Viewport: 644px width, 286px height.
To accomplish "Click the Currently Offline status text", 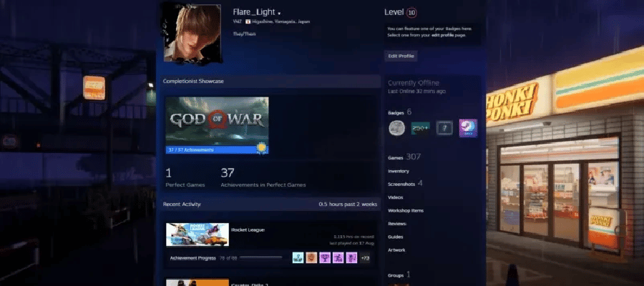I will pos(413,83).
